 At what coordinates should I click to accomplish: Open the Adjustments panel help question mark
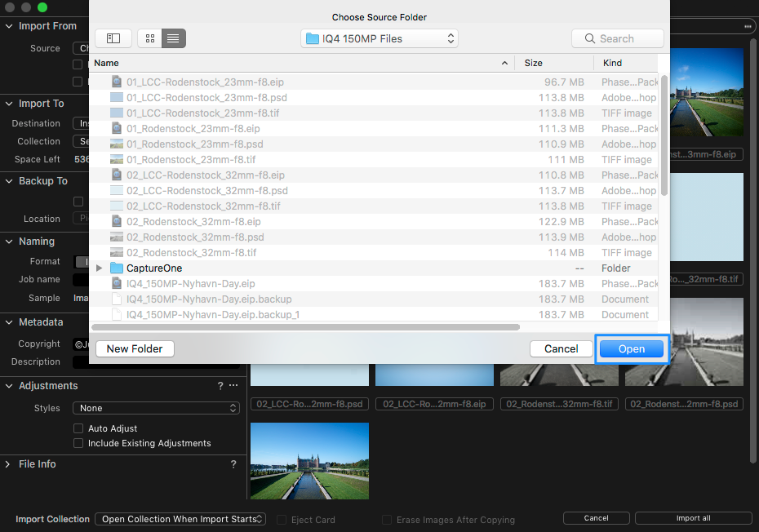click(x=220, y=385)
